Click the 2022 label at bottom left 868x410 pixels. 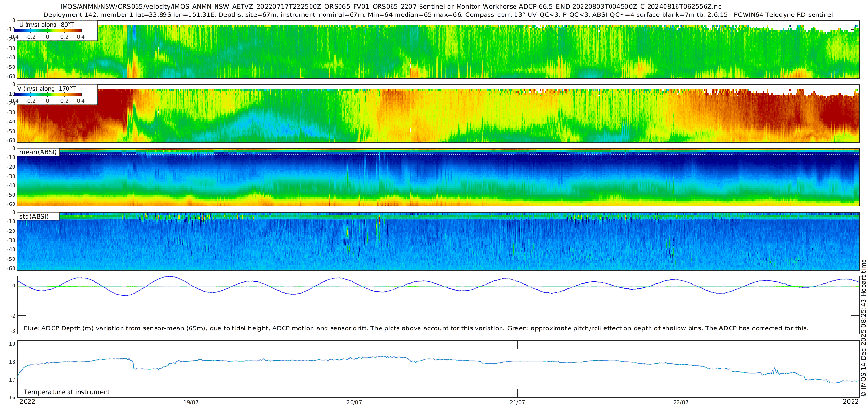27,402
